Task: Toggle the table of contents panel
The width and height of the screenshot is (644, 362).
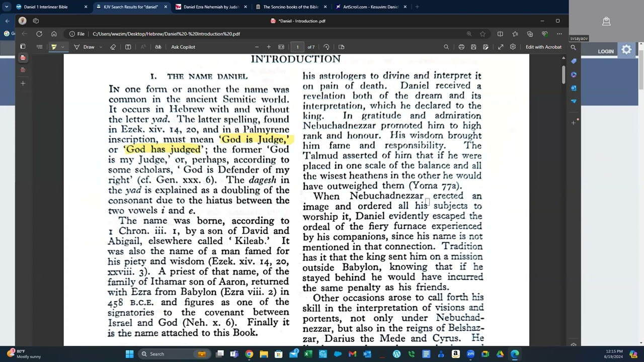Action: pyautogui.click(x=39, y=47)
